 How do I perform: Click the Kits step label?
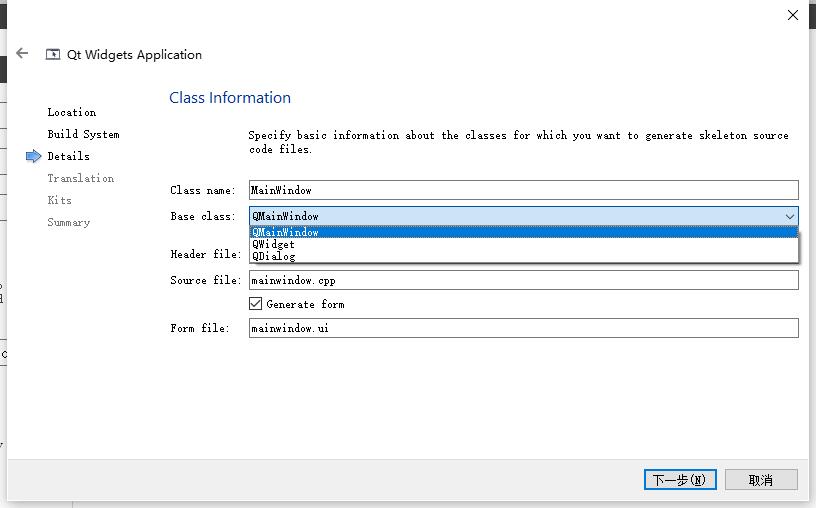click(x=59, y=200)
